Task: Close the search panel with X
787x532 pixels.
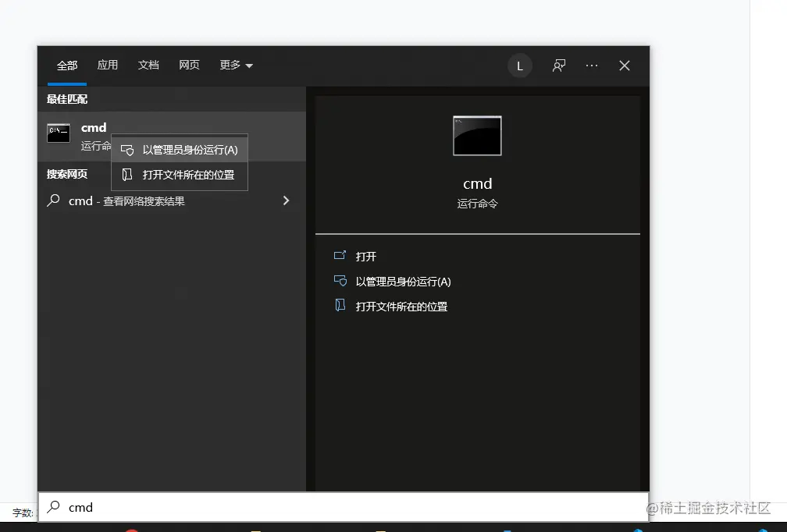Action: [x=625, y=66]
